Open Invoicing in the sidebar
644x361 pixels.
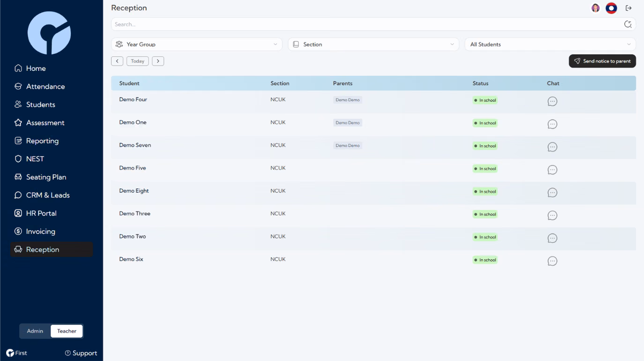point(52,232)
